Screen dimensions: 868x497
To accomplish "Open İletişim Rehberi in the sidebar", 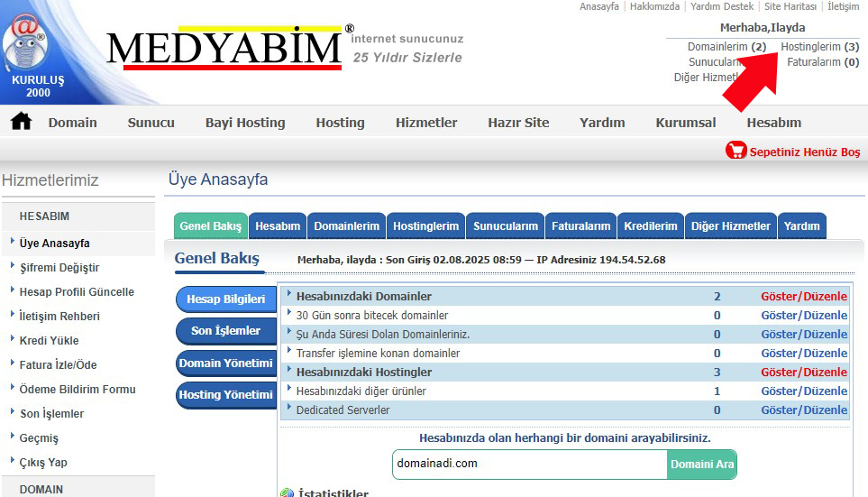I will pyautogui.click(x=59, y=317).
